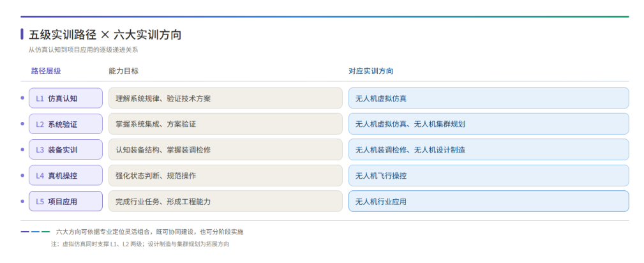644x263 pixels.
Task: Click the title 五级实训路径 × 六大实训方向
Action: click(105, 35)
